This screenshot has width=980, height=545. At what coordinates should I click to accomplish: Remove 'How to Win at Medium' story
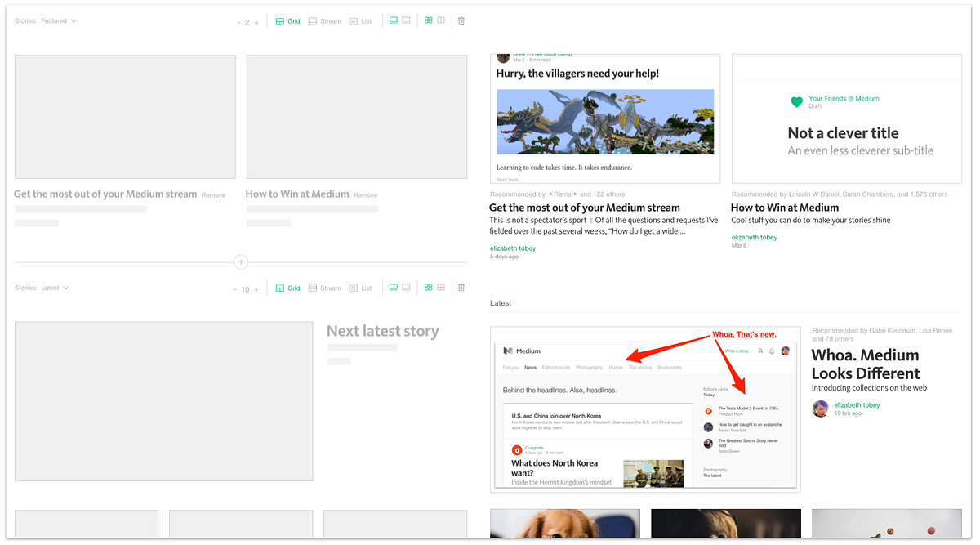pyautogui.click(x=365, y=195)
